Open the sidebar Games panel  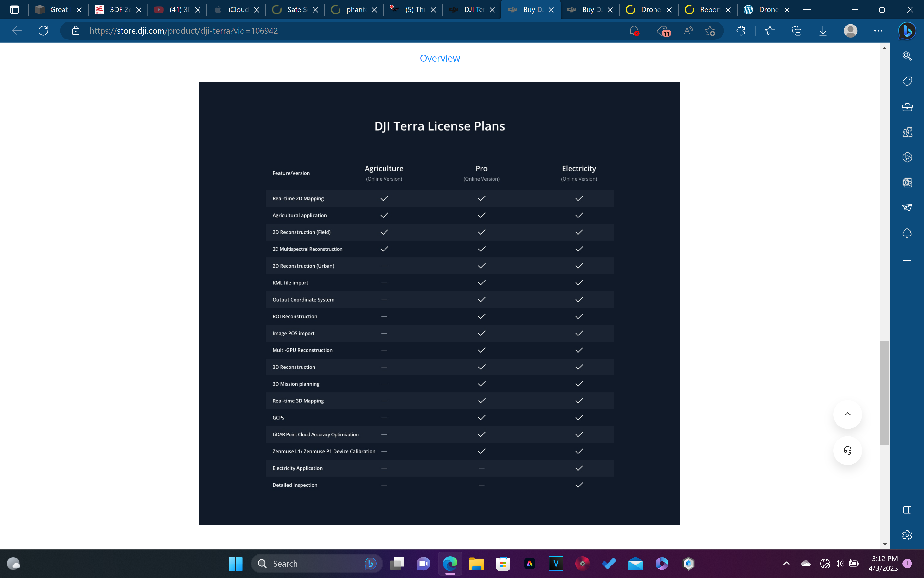[x=907, y=132]
